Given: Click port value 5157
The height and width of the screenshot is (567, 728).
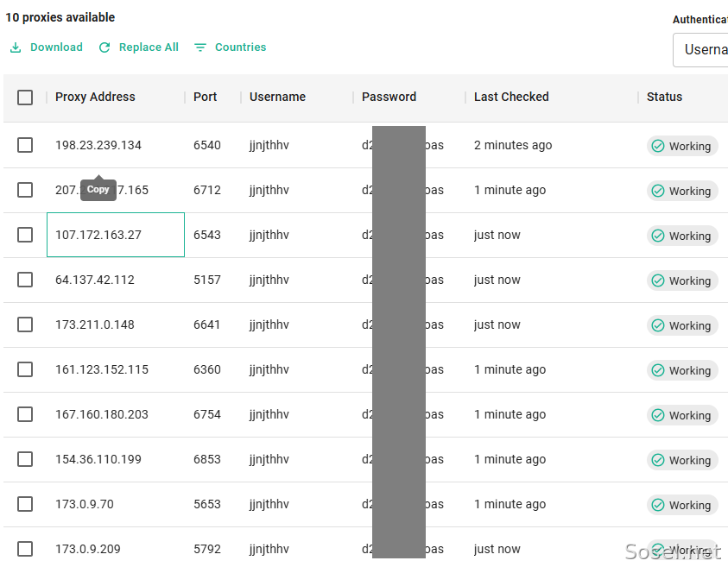Looking at the screenshot, I should click(207, 280).
